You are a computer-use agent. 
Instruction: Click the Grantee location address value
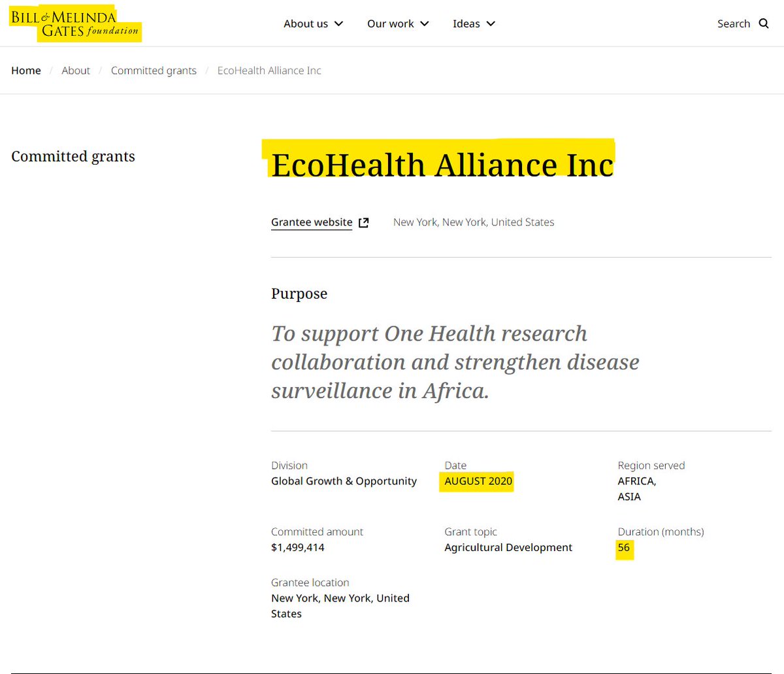coord(340,606)
